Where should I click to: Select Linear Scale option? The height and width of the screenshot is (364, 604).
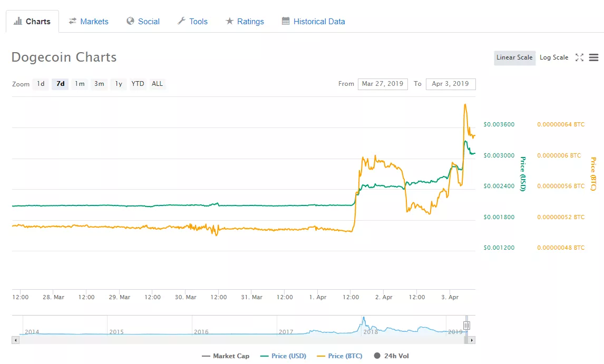[x=514, y=57]
